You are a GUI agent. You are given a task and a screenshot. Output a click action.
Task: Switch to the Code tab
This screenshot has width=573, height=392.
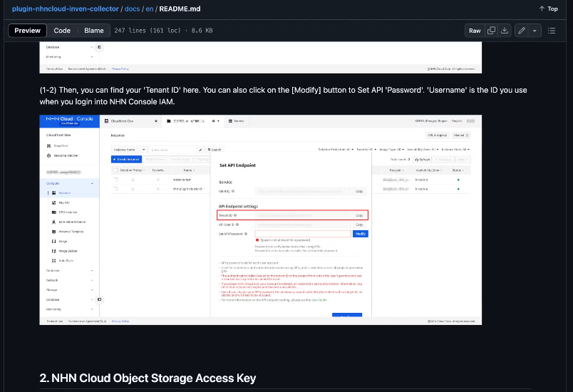click(62, 31)
